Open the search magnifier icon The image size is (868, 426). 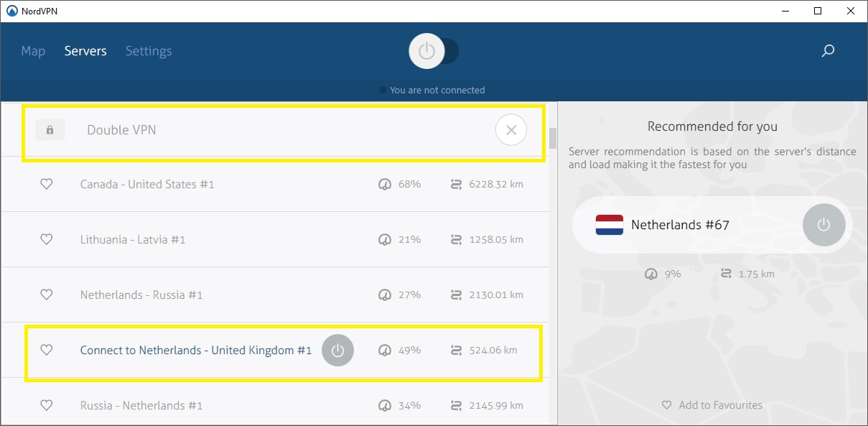coord(828,51)
